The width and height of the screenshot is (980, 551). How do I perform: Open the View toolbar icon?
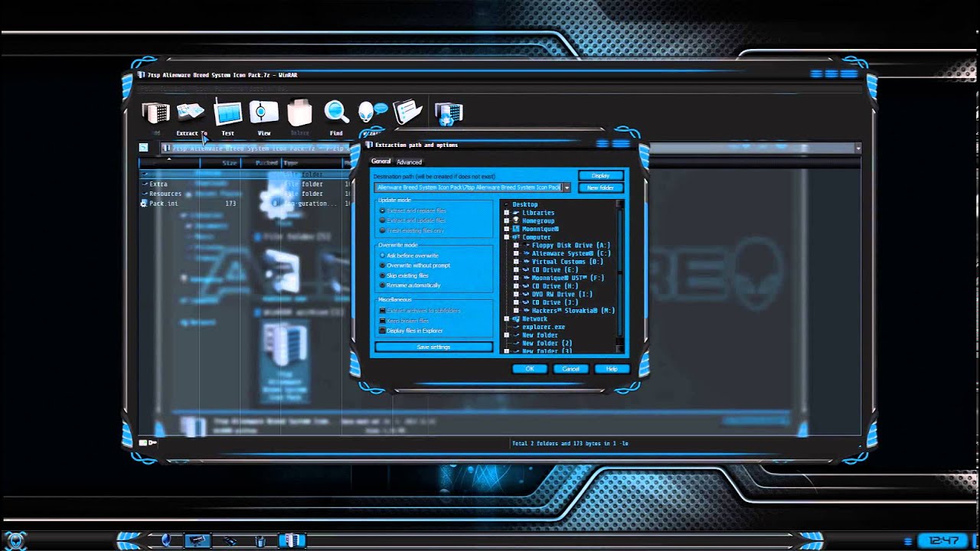[263, 113]
